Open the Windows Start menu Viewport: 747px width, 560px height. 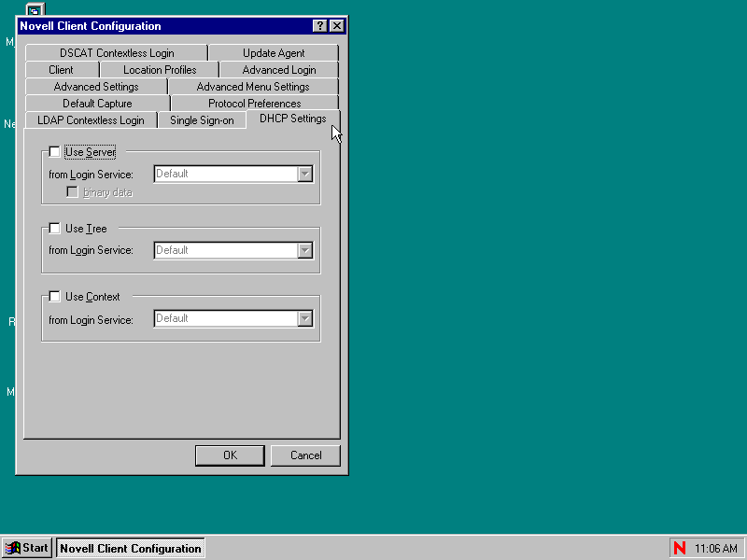tap(27, 548)
